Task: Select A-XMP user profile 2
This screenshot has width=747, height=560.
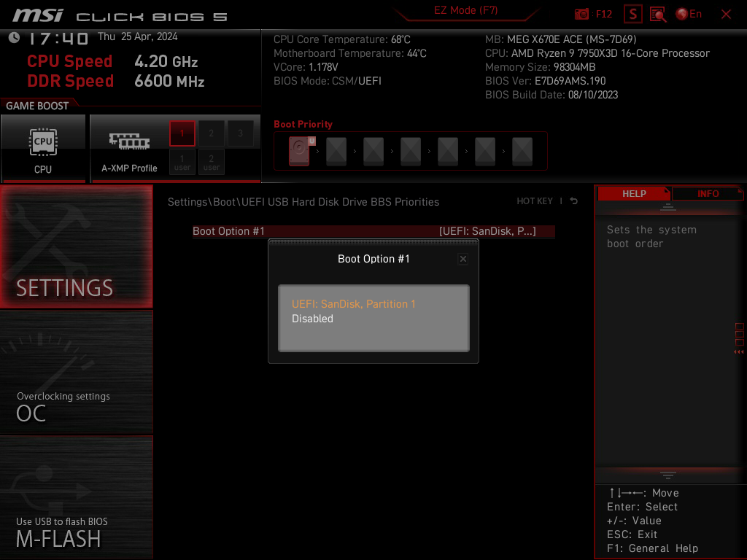Action: coord(211,162)
